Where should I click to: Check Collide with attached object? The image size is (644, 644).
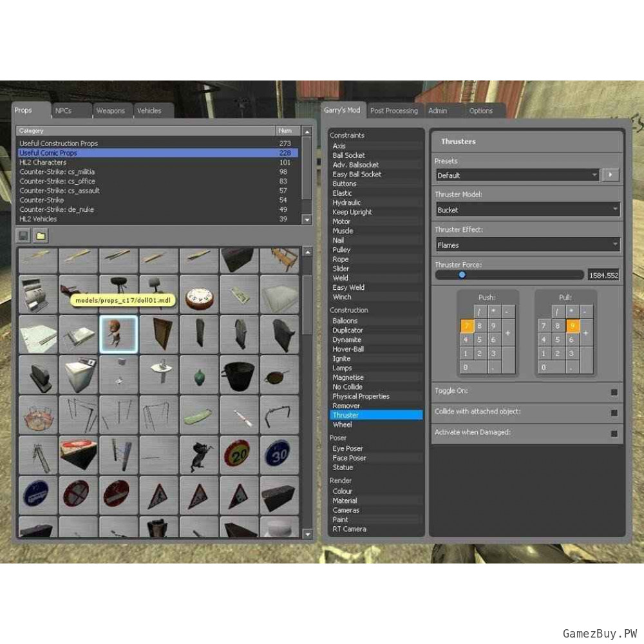614,413
